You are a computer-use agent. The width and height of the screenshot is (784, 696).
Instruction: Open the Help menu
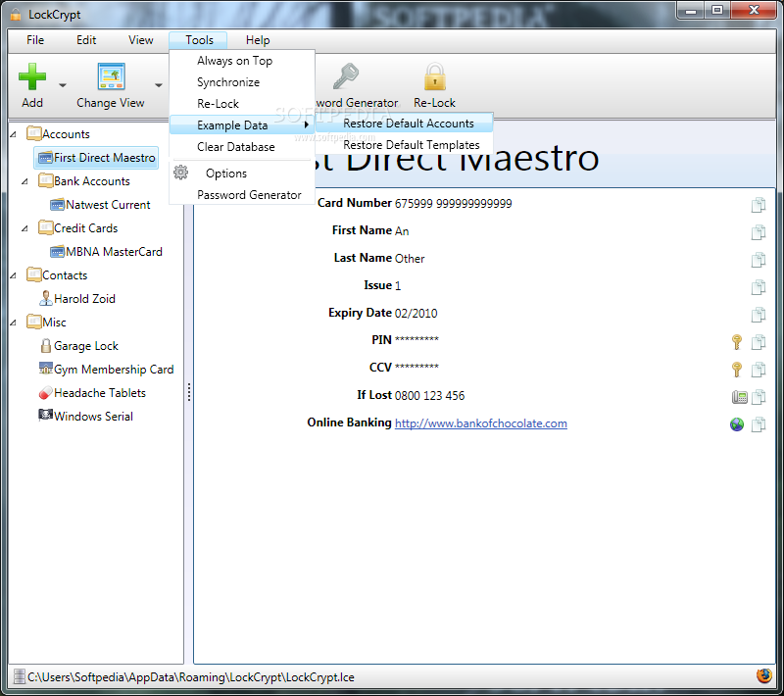point(258,40)
